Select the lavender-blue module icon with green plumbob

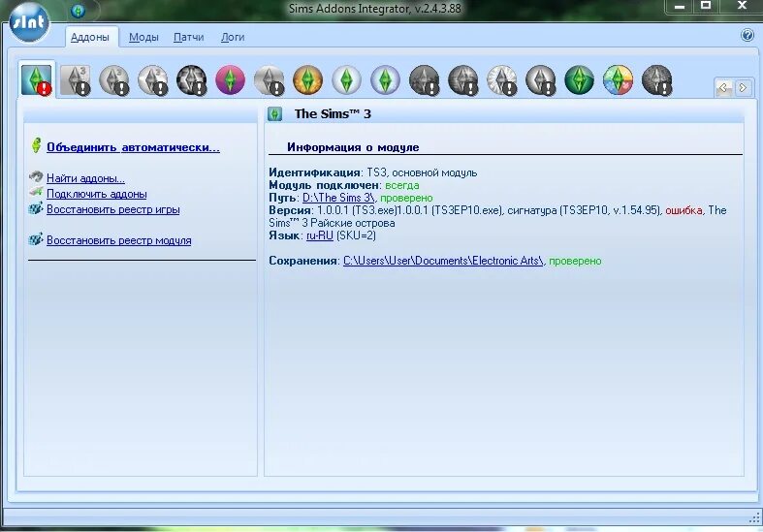point(386,79)
